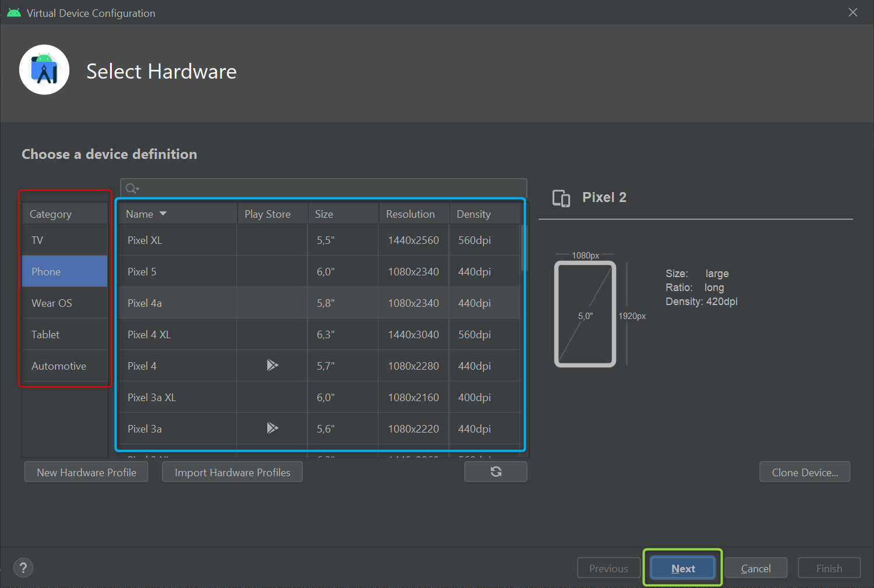Click the Density column header
874x588 pixels.
pyautogui.click(x=484, y=214)
